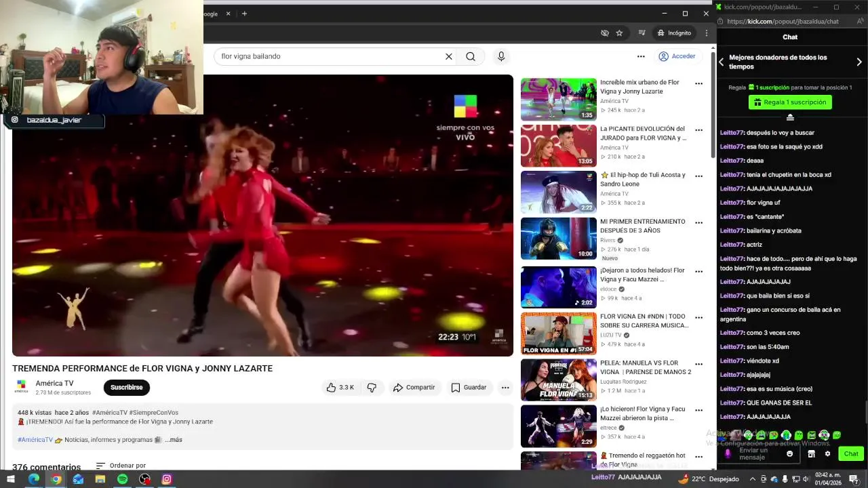Open the 22°C Despejado weather widget
This screenshot has width=868, height=488.
(x=708, y=479)
